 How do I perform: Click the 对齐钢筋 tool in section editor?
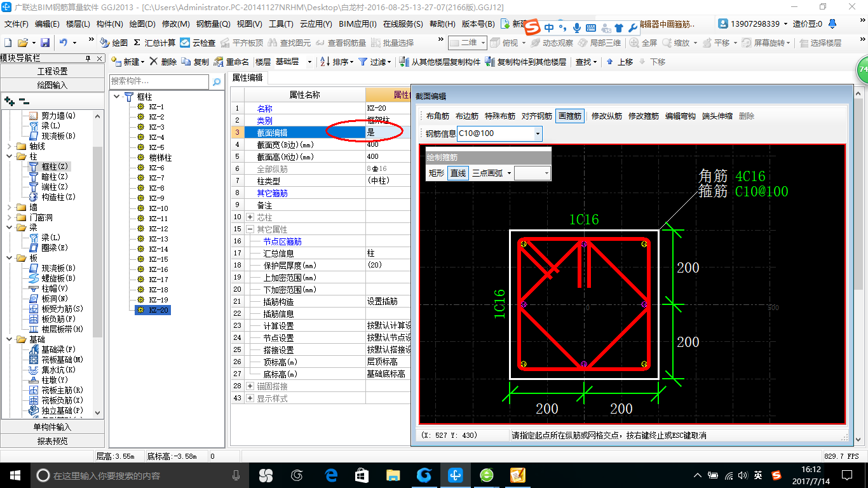coord(536,116)
